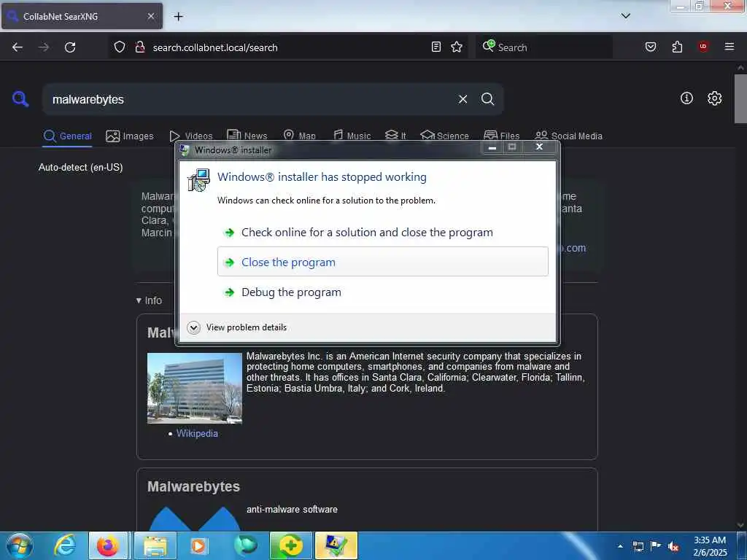Choose Close the program option
The height and width of the screenshot is (560, 747).
point(383,262)
